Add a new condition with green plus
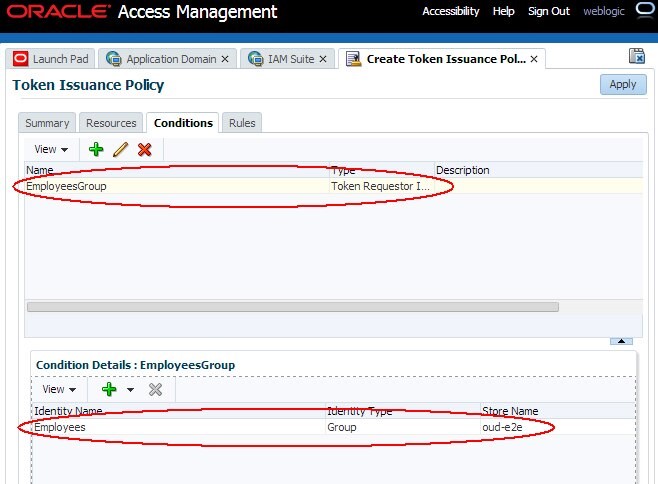Viewport: 658px width, 484px height. [x=96, y=149]
